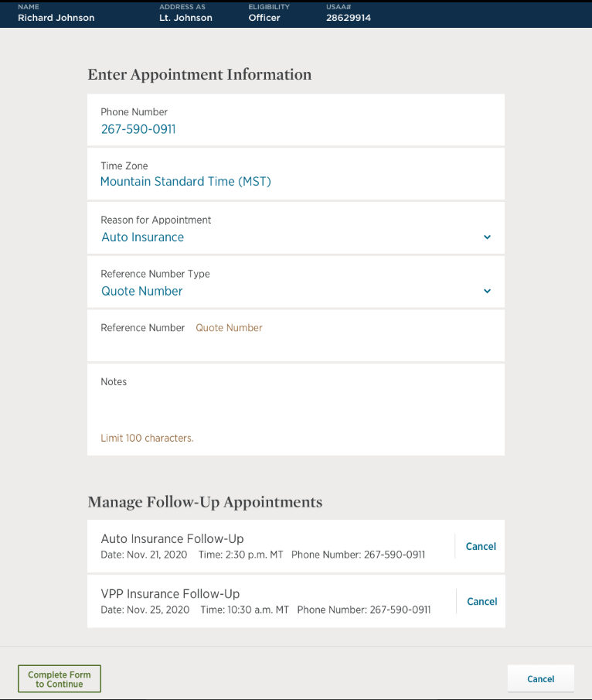Focus the Reference Number input field
The height and width of the screenshot is (700, 592).
(x=296, y=336)
